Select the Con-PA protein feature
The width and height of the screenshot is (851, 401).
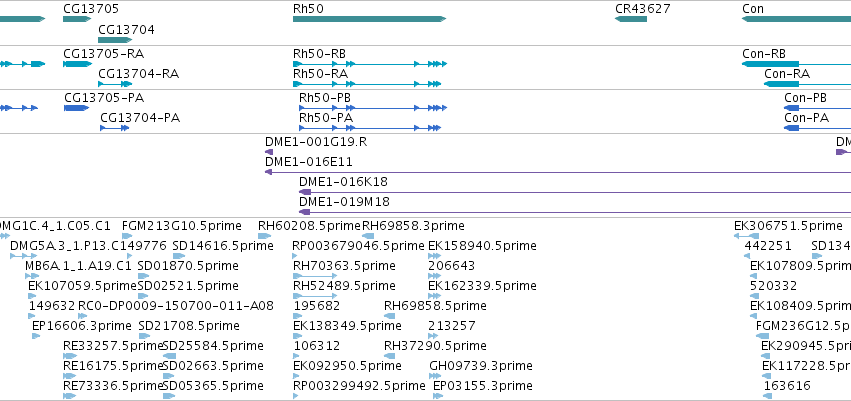[x=817, y=128]
